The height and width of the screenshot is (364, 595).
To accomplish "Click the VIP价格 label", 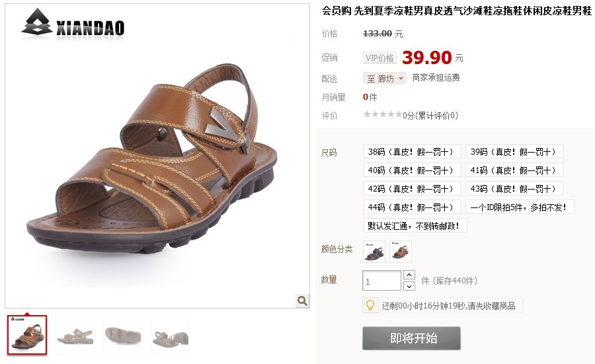I will tap(379, 58).
